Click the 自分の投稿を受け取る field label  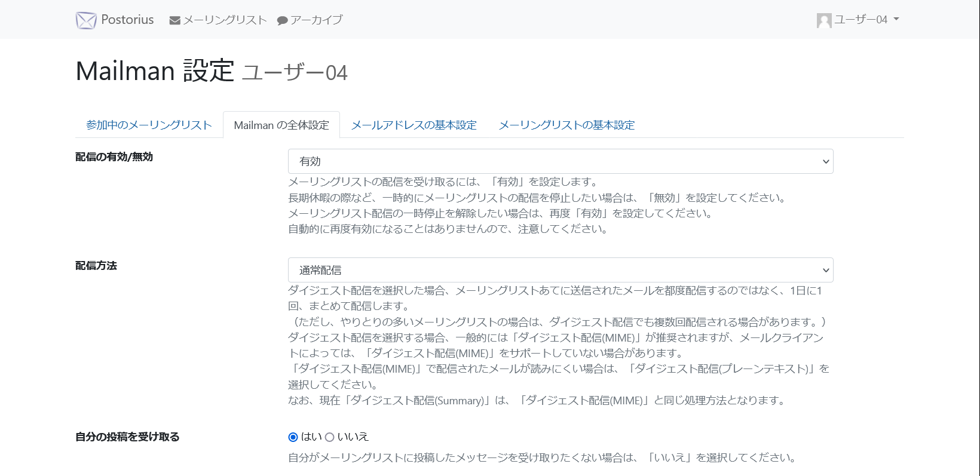[x=127, y=437]
